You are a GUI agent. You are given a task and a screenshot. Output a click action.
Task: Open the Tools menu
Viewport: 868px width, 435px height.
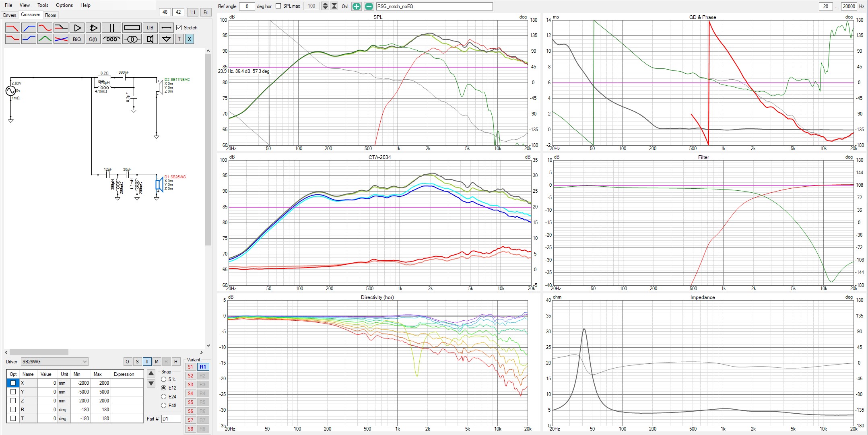tap(43, 5)
